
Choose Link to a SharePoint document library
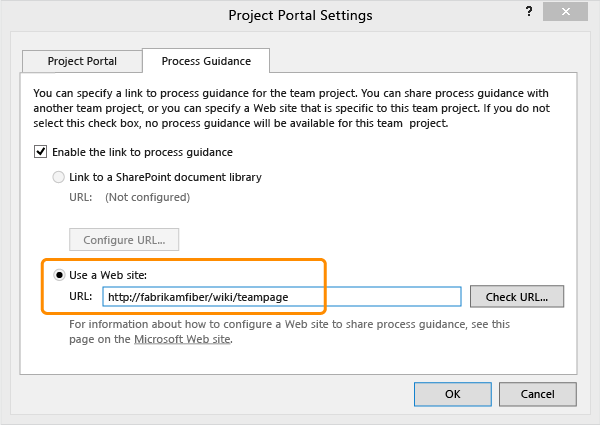pyautogui.click(x=58, y=177)
